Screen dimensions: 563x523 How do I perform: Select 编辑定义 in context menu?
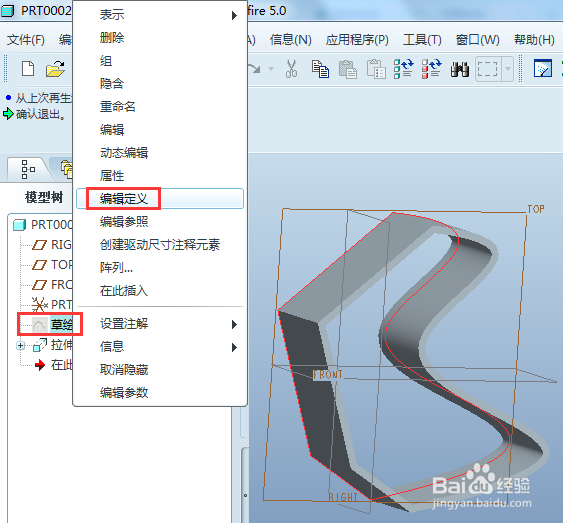(160, 199)
